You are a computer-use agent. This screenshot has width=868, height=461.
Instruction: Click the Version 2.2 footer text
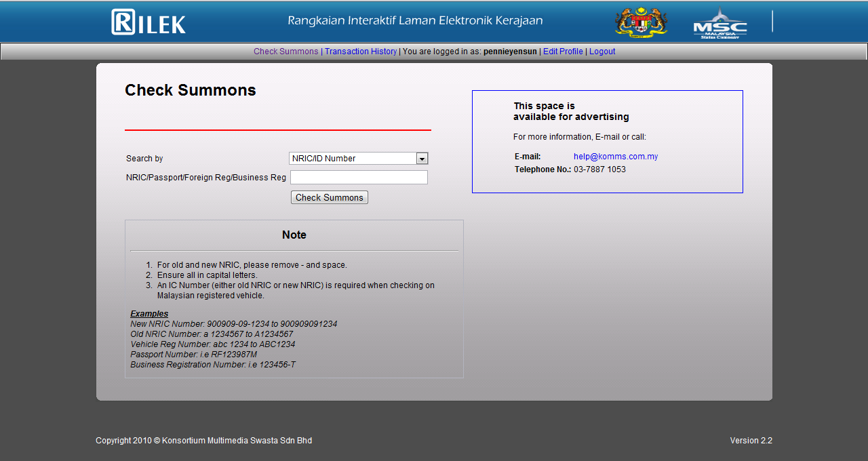coord(751,441)
